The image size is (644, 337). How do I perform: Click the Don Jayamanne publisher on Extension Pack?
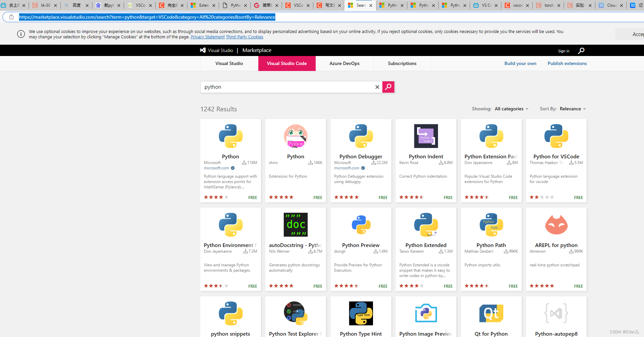point(478,163)
